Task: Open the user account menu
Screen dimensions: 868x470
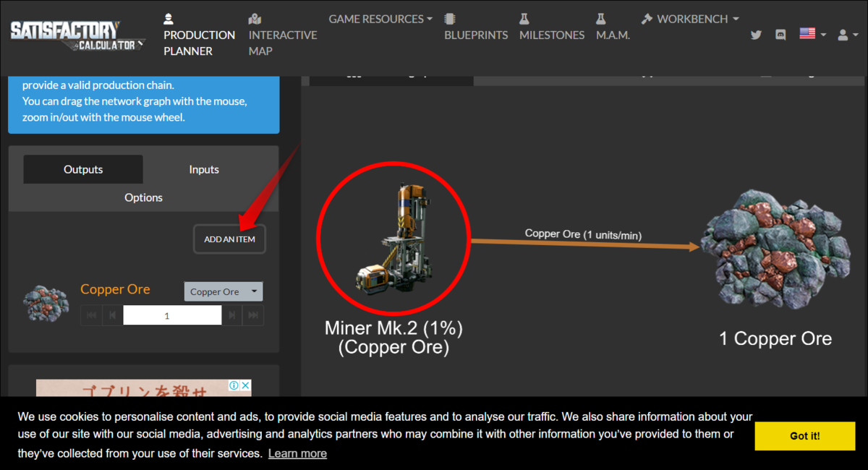Action: point(847,34)
